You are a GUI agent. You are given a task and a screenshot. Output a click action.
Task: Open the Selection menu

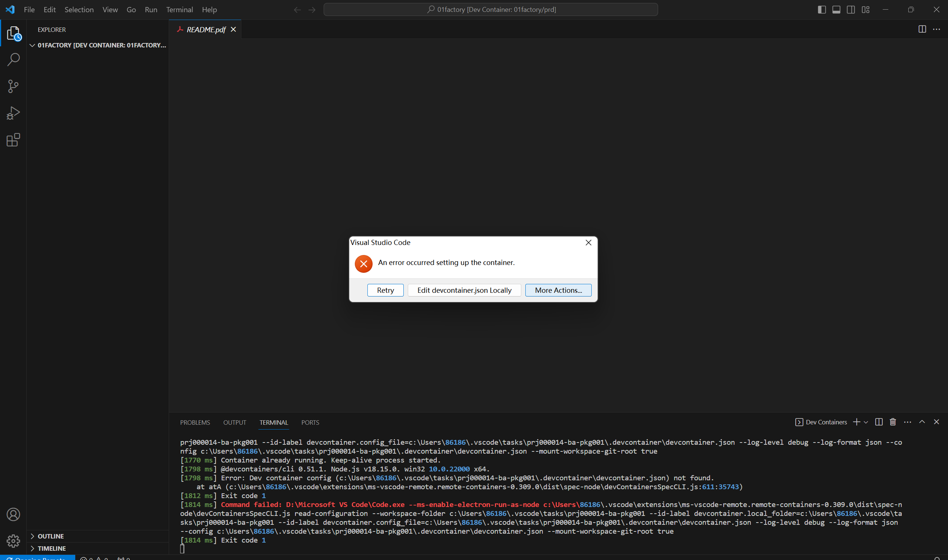click(79, 10)
